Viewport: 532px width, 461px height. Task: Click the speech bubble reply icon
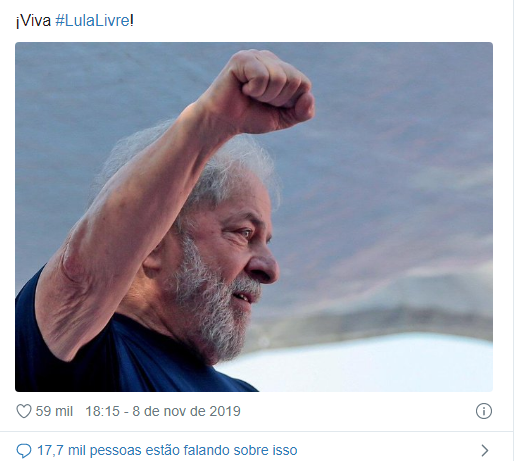pos(24,450)
